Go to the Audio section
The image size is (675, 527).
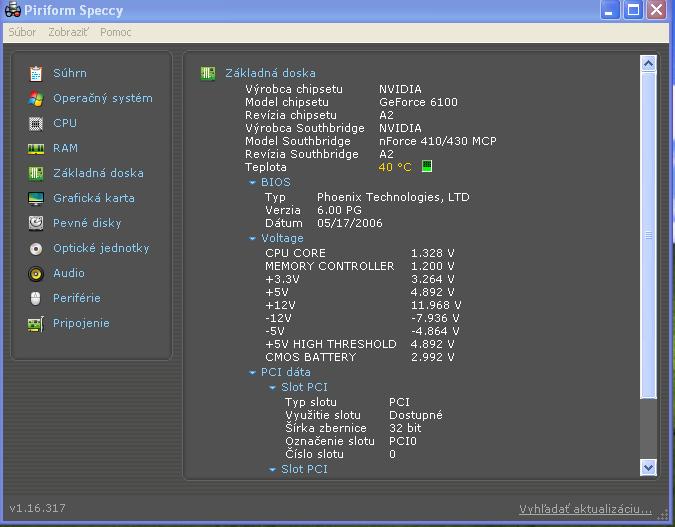point(68,273)
